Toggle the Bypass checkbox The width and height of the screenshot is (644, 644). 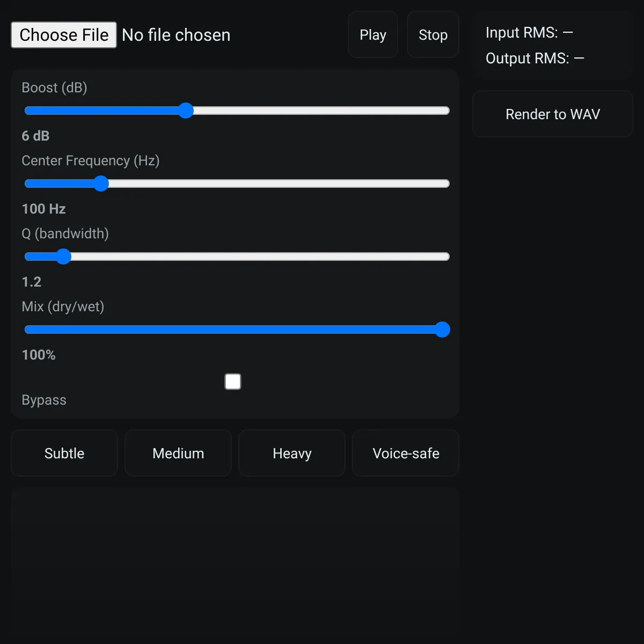pyautogui.click(x=233, y=382)
